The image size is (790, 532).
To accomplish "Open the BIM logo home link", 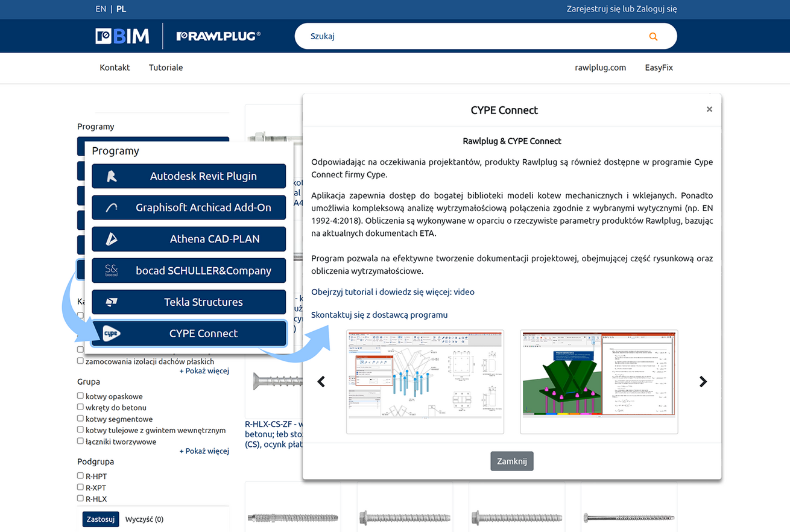I will (122, 36).
